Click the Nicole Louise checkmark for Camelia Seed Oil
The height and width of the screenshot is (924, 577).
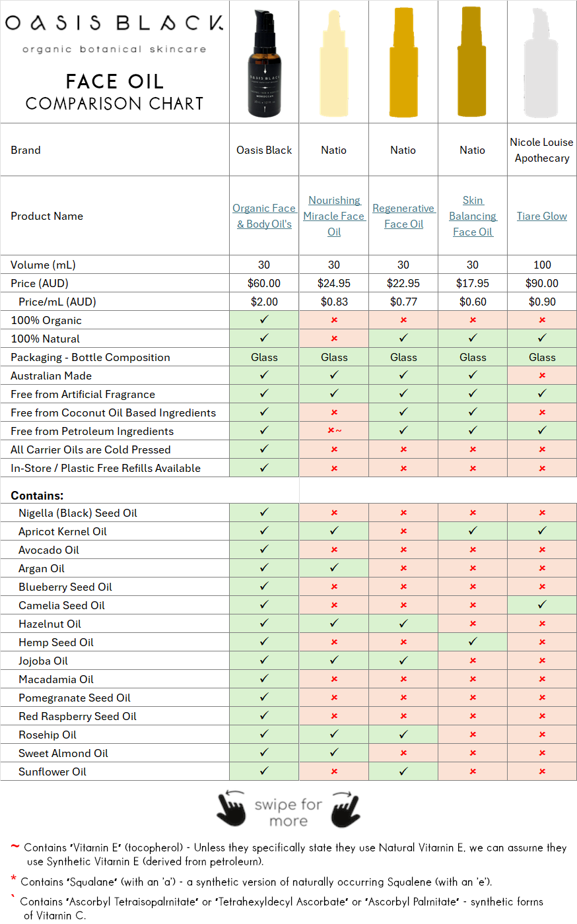click(x=542, y=605)
